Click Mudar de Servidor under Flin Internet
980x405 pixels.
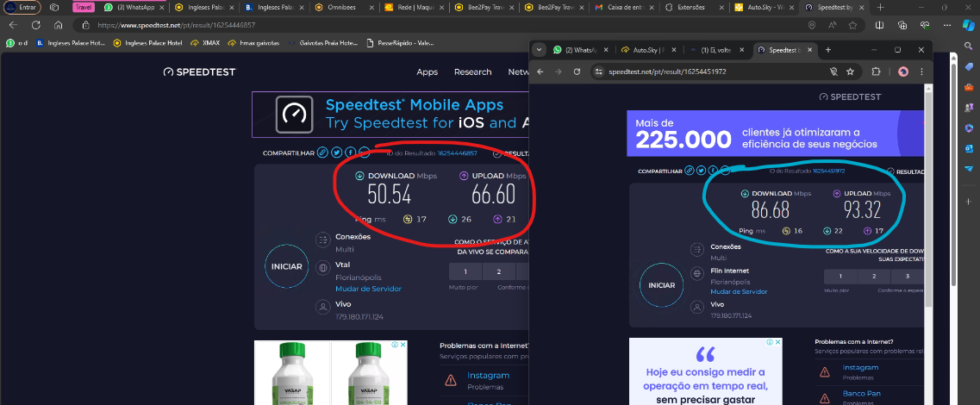pyautogui.click(x=739, y=292)
